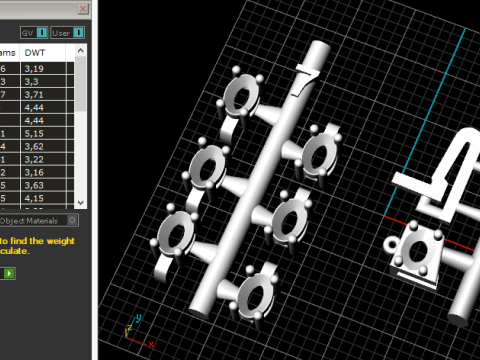Click the table scrollbar up arrow
This screenshot has height=360, width=480.
point(80,51)
